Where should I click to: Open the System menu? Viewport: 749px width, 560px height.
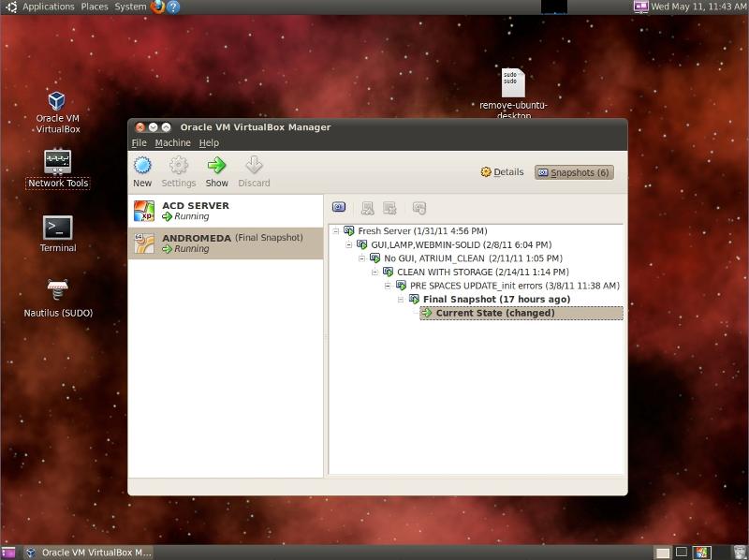(x=130, y=7)
